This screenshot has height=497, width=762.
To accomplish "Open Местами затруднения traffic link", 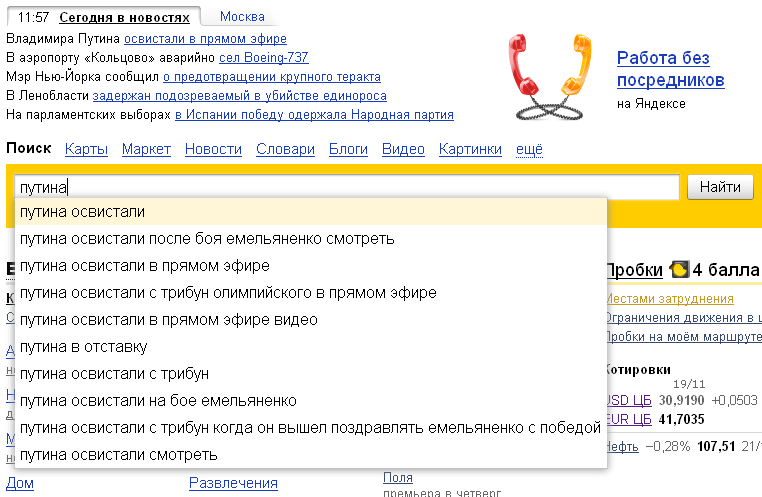I will [671, 299].
